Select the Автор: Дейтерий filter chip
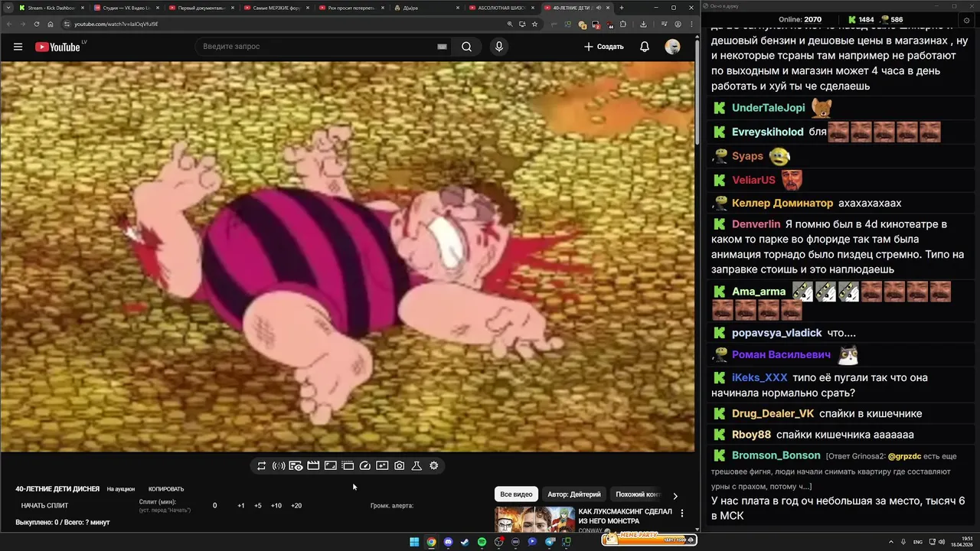Image resolution: width=980 pixels, height=551 pixels. pos(574,494)
